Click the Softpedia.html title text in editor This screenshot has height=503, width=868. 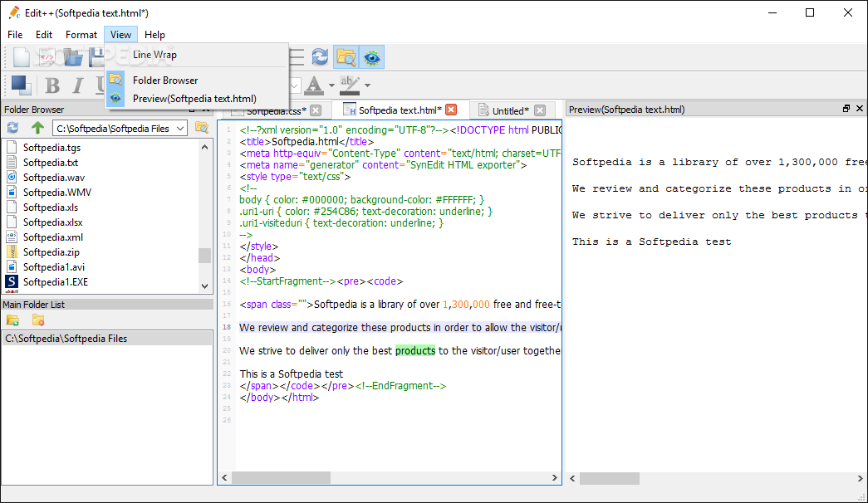click(x=305, y=142)
